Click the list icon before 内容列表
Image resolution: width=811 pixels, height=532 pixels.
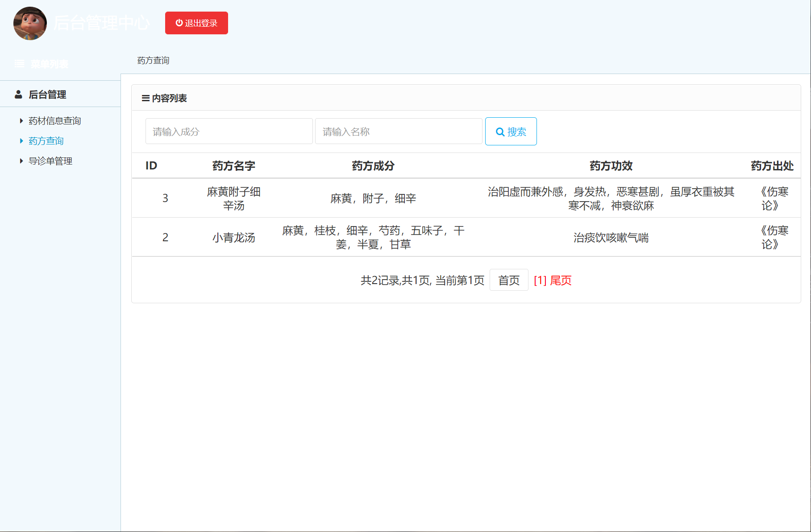145,98
